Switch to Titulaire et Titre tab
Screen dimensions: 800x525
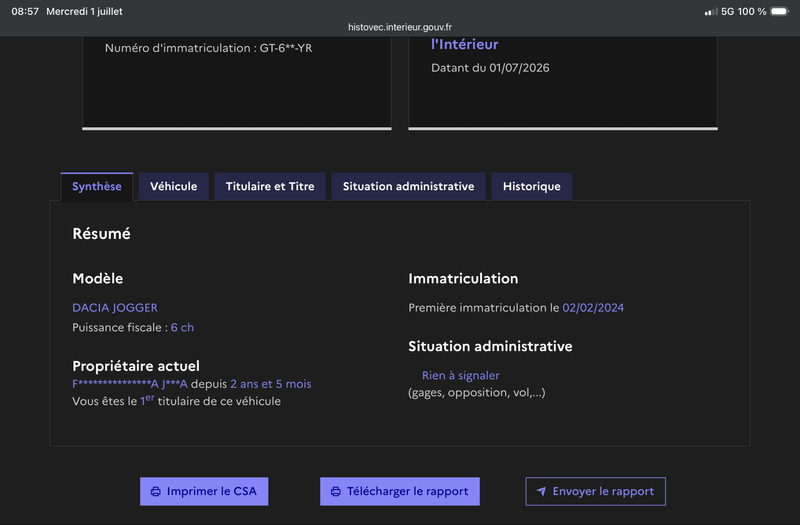tap(270, 186)
